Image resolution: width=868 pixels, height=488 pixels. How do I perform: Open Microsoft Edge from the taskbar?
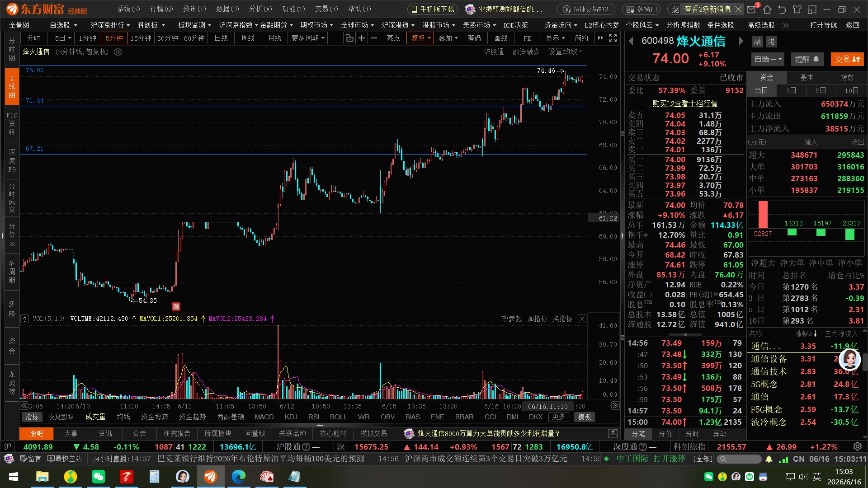[x=238, y=477]
